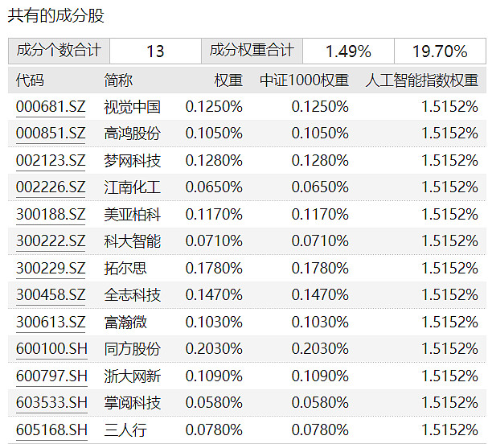Select 梦网科技 权重 value 0.1280%
Screen dimensions: 488x448
(x=214, y=161)
